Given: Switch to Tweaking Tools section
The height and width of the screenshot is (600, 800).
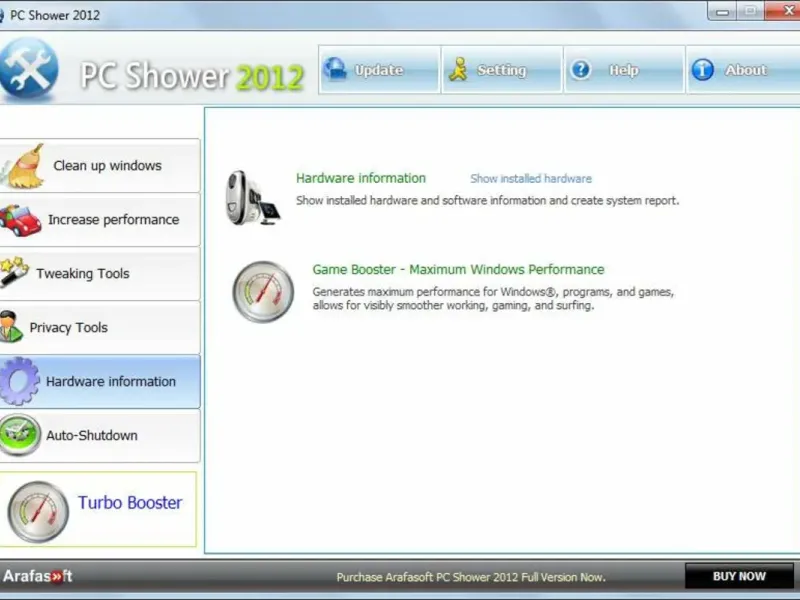Looking at the screenshot, I should tap(100, 274).
